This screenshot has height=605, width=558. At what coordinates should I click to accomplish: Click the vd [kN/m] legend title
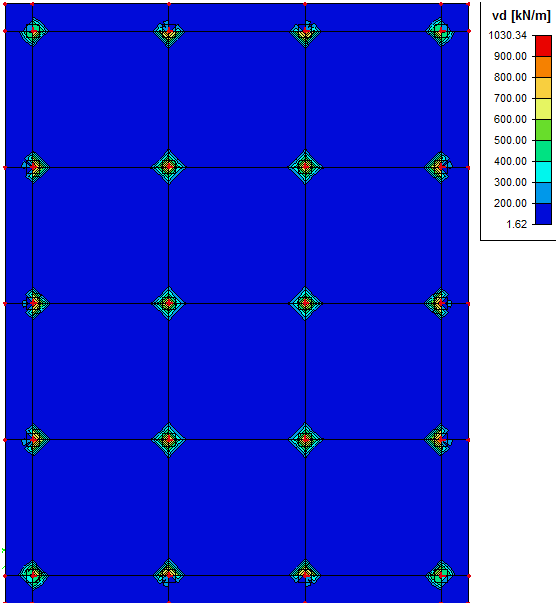point(521,16)
